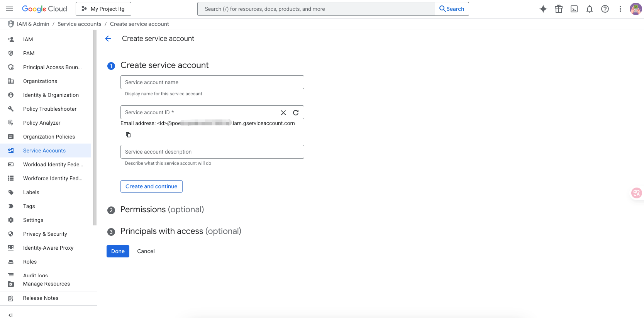
Task: Open the main navigation hamburger menu
Action: tap(9, 9)
